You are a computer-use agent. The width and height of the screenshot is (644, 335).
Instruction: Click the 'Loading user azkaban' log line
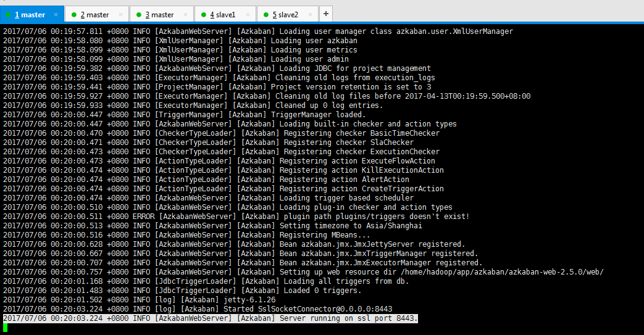pyautogui.click(x=314, y=41)
